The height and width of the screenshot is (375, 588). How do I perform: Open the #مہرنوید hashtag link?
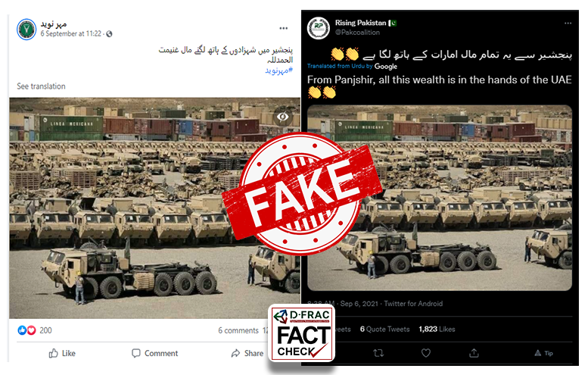(278, 70)
